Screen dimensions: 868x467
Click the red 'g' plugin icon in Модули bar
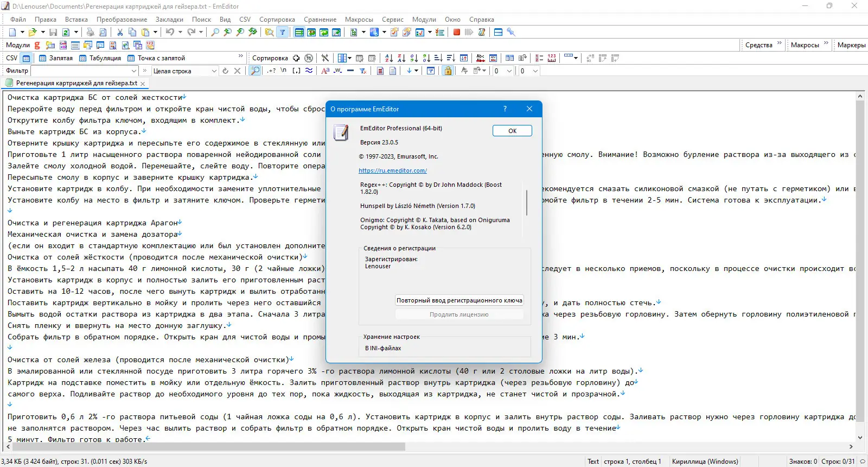(37, 45)
